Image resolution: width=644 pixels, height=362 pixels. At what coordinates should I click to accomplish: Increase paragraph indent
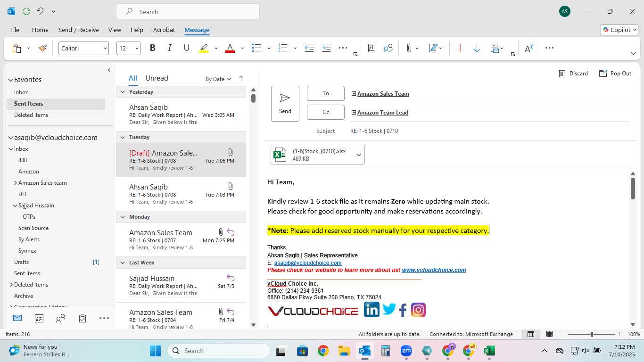coord(326,48)
